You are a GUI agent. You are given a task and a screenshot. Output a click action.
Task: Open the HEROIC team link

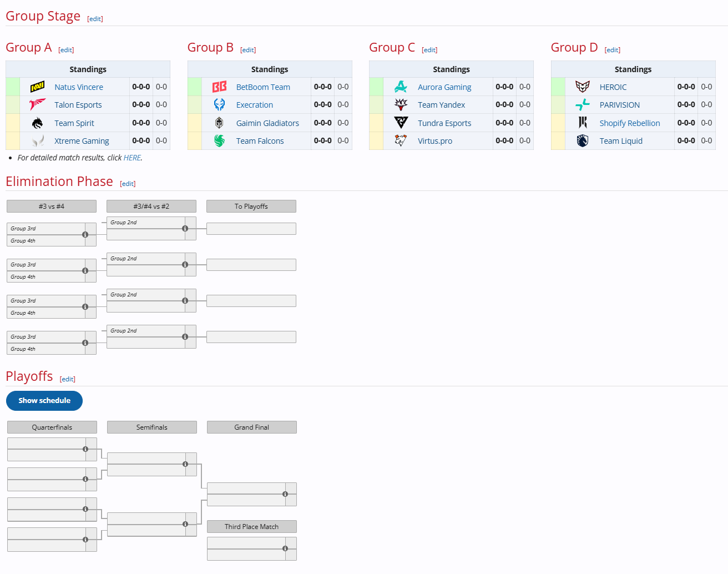tap(613, 87)
